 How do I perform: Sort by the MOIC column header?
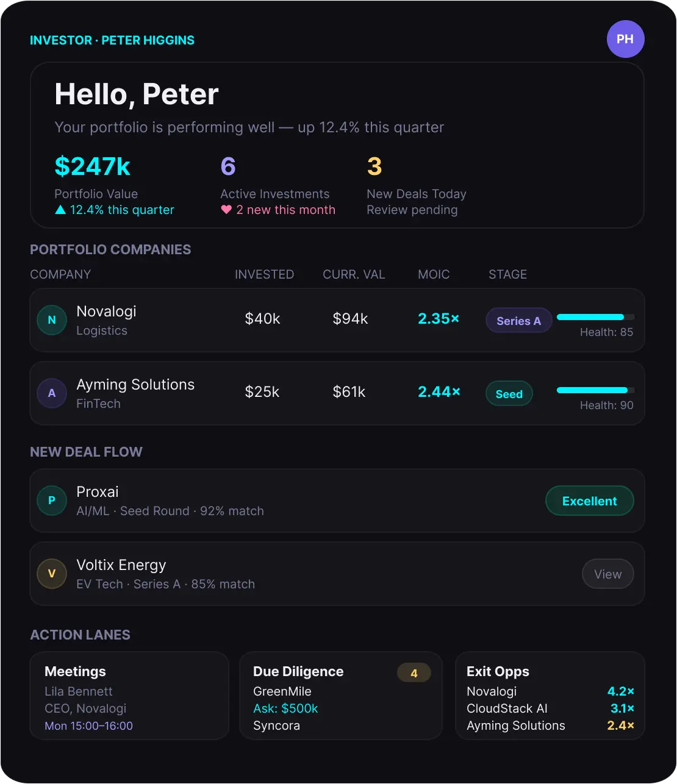pyautogui.click(x=434, y=274)
